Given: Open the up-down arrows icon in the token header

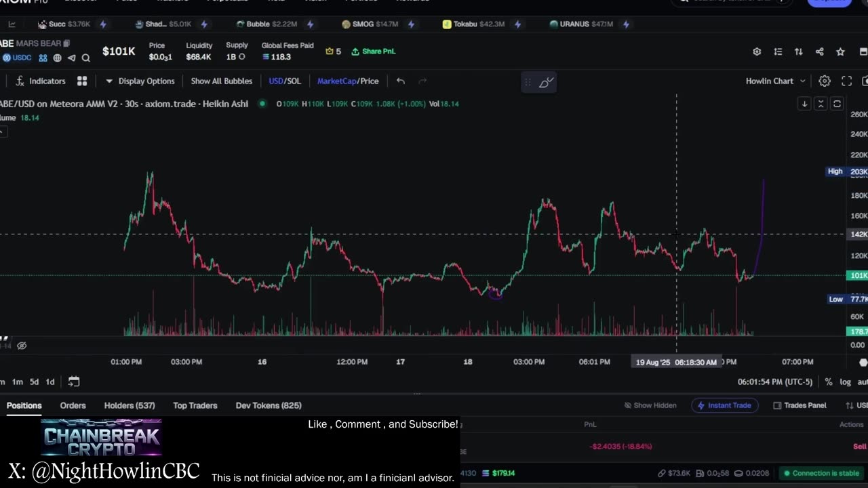Looking at the screenshot, I should click(799, 52).
